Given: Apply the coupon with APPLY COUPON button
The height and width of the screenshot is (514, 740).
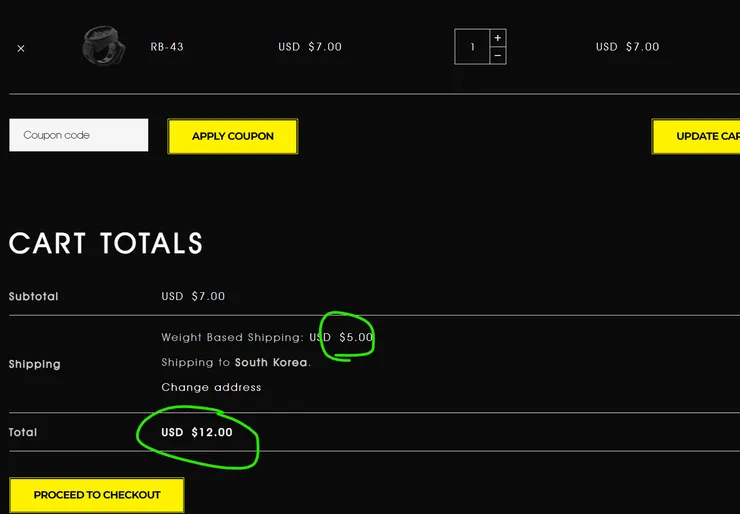Looking at the screenshot, I should click(233, 136).
